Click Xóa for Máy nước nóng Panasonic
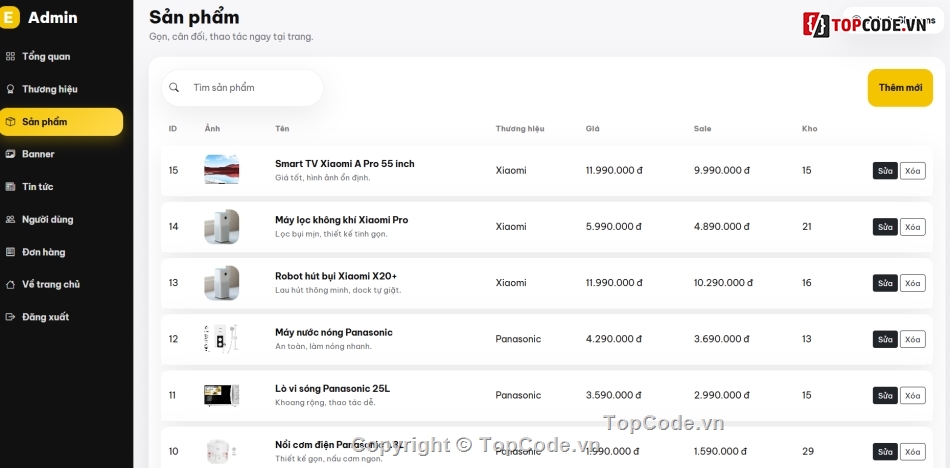The image size is (950, 468). click(912, 339)
